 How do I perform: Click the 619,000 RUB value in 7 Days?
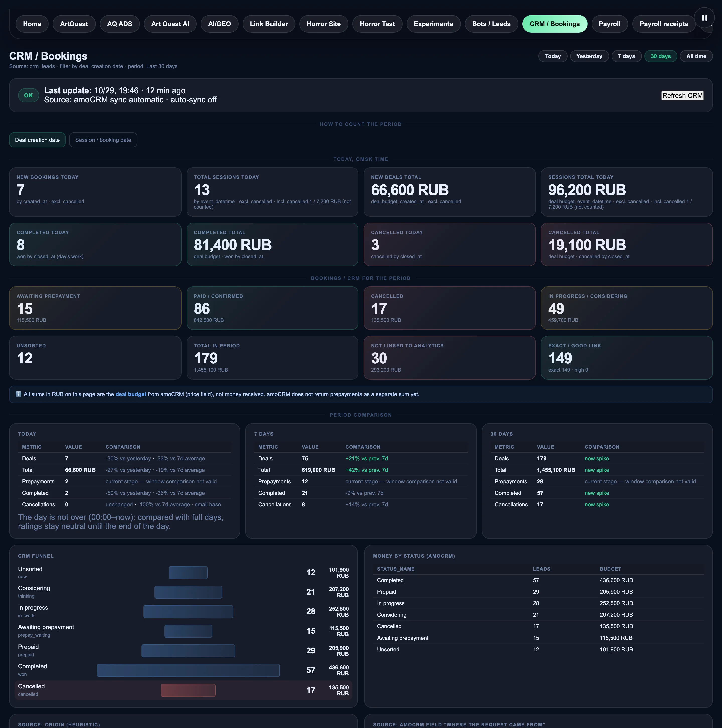tap(318, 470)
